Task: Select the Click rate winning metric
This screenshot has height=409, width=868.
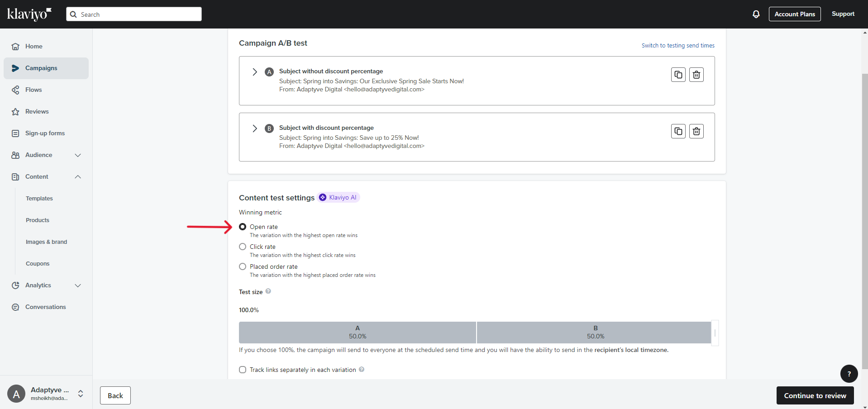Action: (243, 247)
